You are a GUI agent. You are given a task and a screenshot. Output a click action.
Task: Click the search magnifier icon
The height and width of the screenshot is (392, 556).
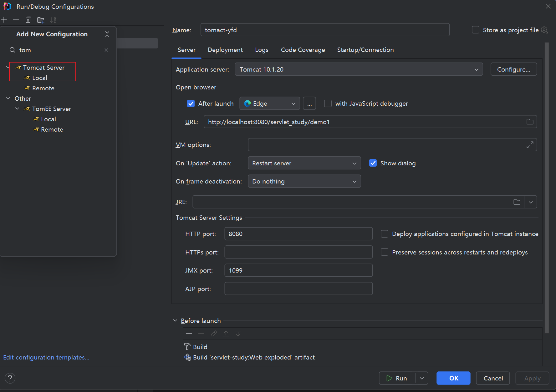(13, 50)
